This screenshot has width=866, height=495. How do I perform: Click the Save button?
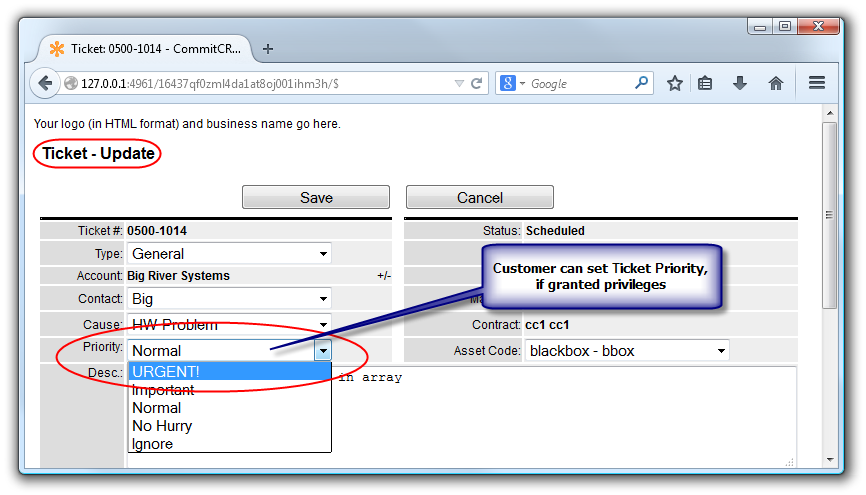[316, 198]
